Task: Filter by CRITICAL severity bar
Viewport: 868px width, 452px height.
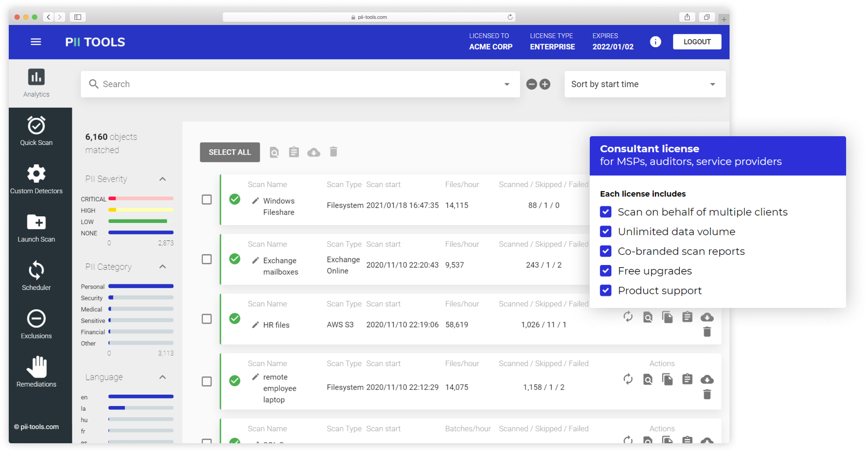Action: point(141,199)
